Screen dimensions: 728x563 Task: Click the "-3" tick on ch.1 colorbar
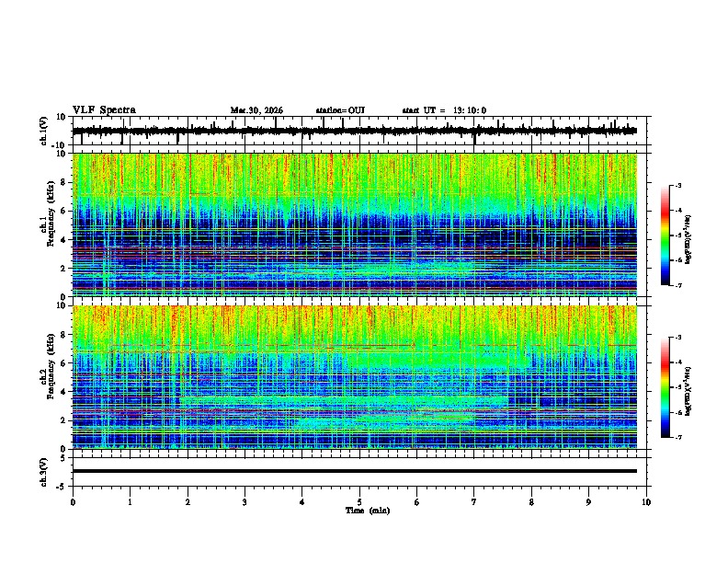click(677, 185)
